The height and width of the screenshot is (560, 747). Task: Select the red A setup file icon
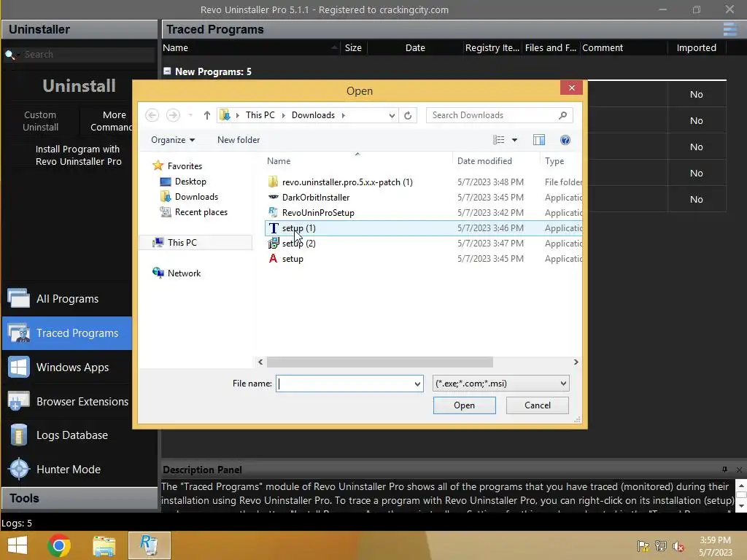[273, 259]
